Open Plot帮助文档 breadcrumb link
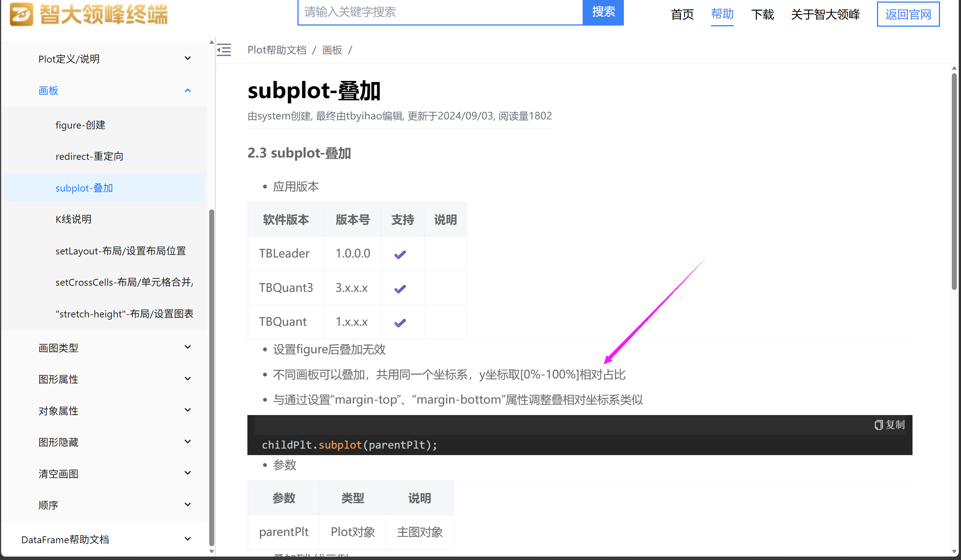 tap(277, 50)
